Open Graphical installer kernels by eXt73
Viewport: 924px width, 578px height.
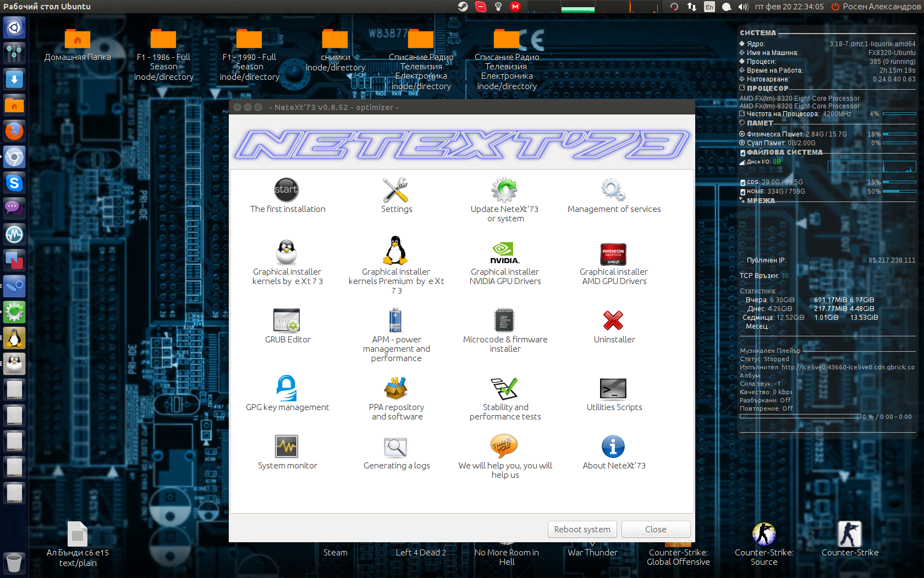(x=287, y=253)
